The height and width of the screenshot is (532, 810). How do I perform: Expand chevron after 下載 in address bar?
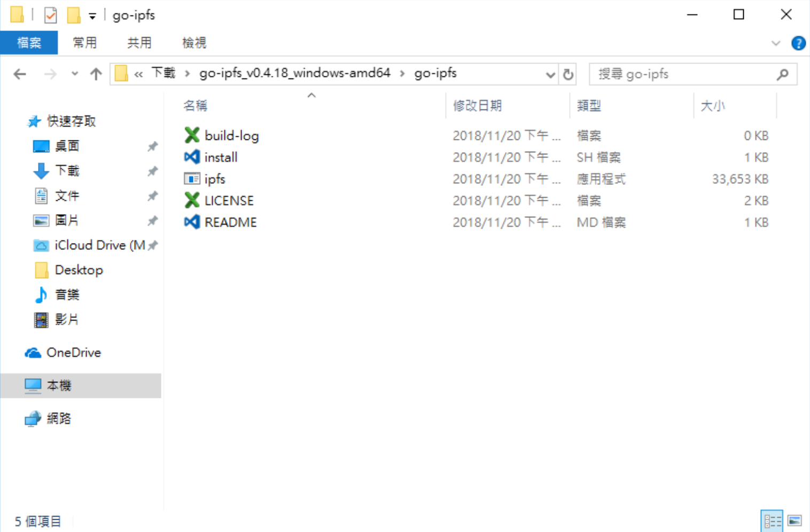point(187,74)
